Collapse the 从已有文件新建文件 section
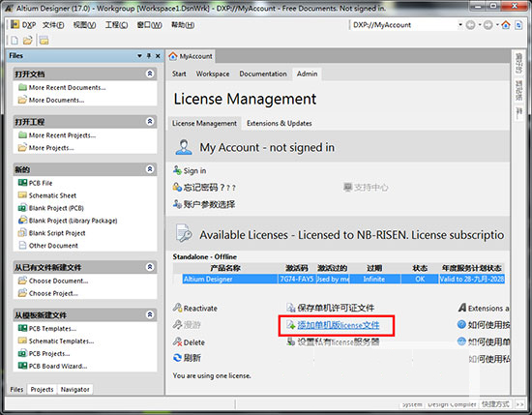This screenshot has width=532, height=415. 150,267
